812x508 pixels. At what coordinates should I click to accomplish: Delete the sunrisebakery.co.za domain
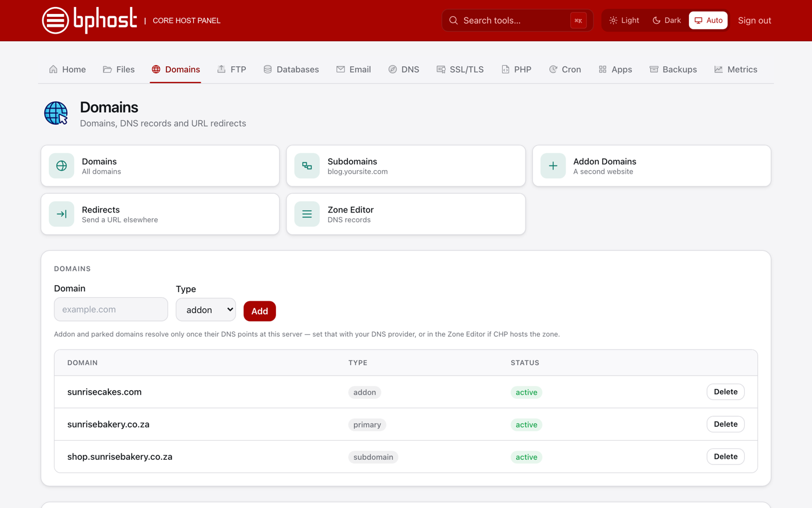725,424
